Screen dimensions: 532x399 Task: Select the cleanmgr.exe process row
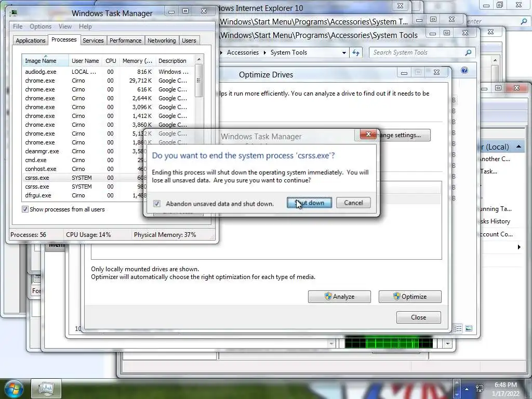pos(83,151)
